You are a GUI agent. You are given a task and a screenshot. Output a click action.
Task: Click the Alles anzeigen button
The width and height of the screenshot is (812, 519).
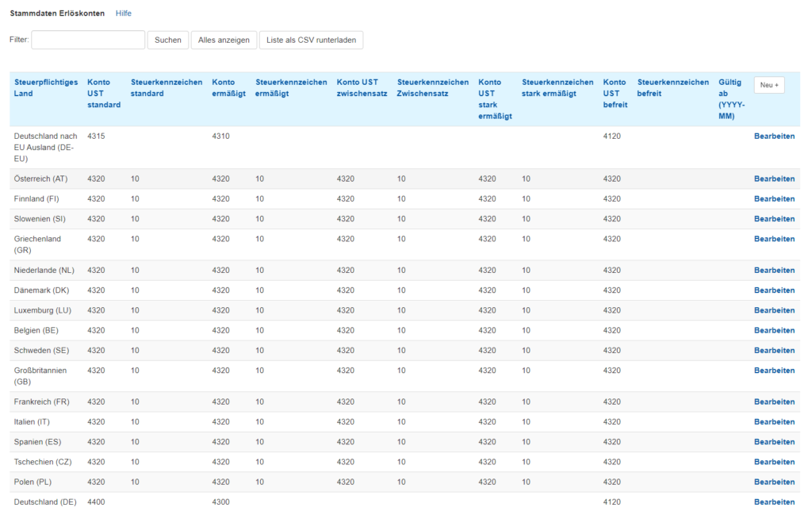coord(224,40)
